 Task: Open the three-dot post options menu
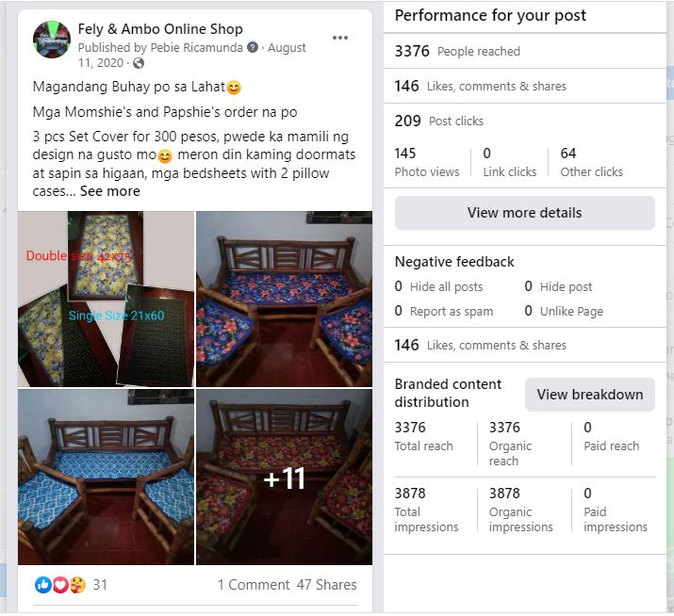tap(340, 38)
